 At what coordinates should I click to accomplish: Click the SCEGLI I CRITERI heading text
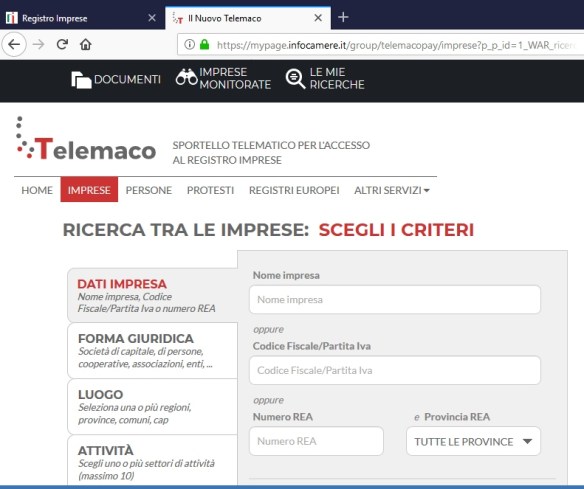point(396,229)
